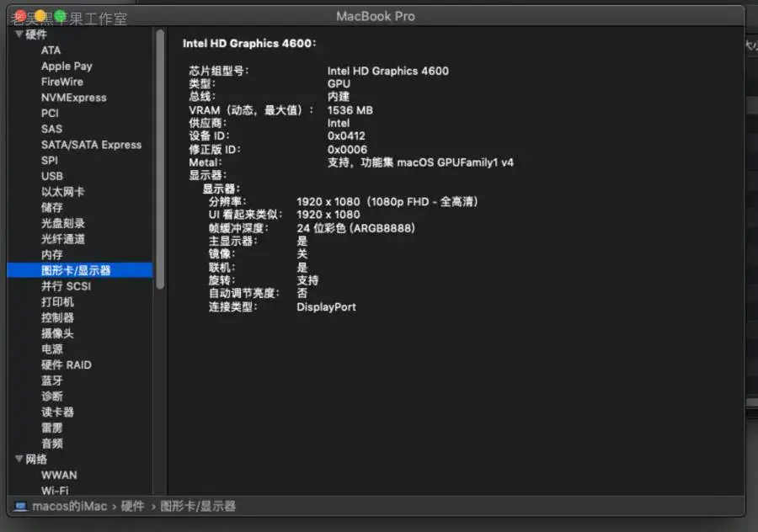Screen dimensions: 758x532
Task: Select 控制器 controller entry
Action: coord(57,317)
